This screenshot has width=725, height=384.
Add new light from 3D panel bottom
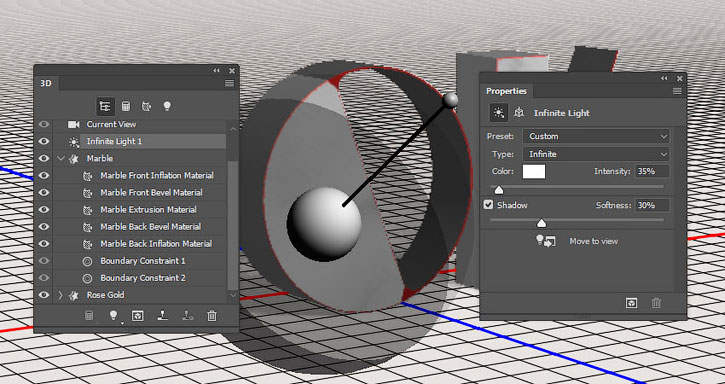pos(113,316)
